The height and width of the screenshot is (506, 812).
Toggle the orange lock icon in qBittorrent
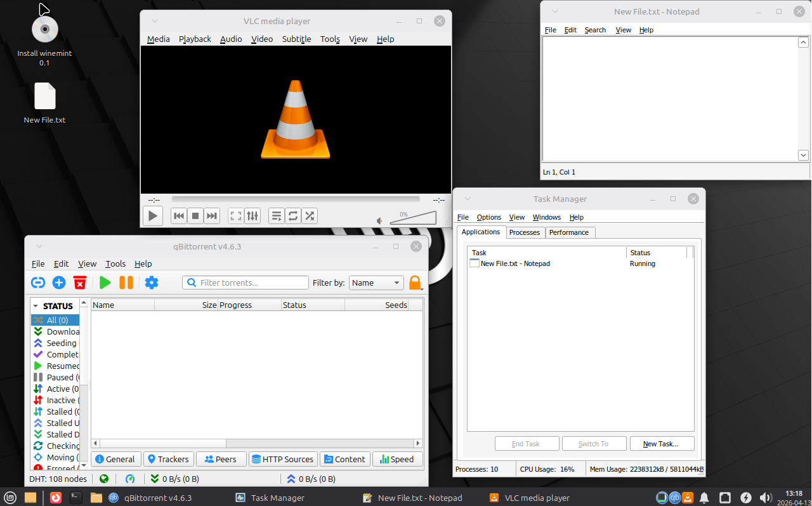tap(415, 283)
